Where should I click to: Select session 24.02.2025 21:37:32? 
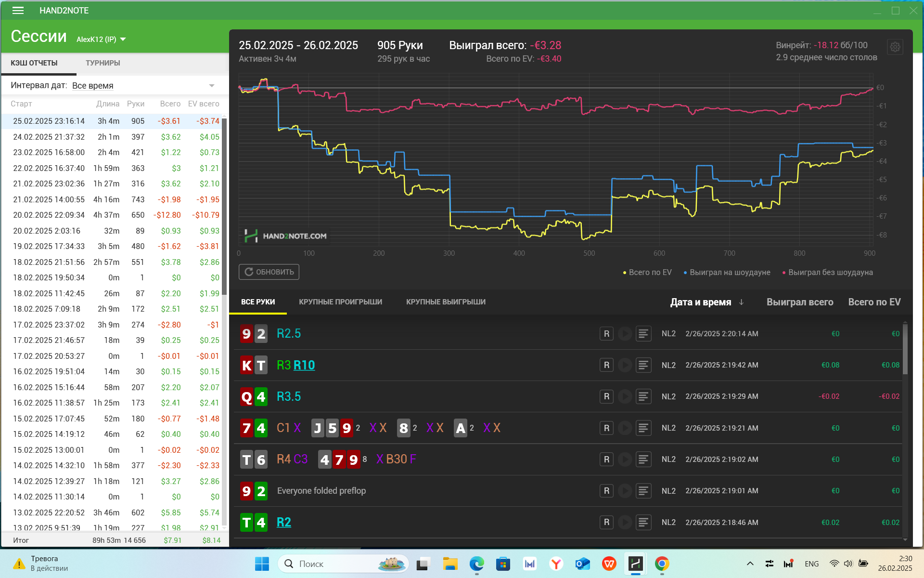coord(111,137)
